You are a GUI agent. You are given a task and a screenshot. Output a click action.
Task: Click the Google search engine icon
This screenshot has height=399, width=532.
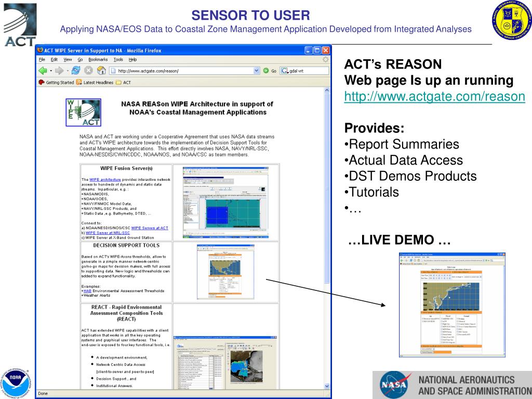(x=284, y=71)
